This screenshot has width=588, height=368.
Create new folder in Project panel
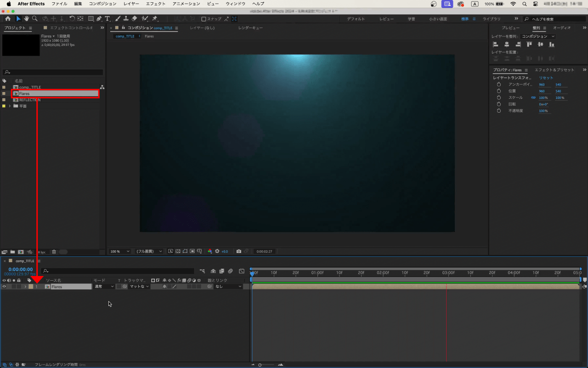click(x=12, y=252)
